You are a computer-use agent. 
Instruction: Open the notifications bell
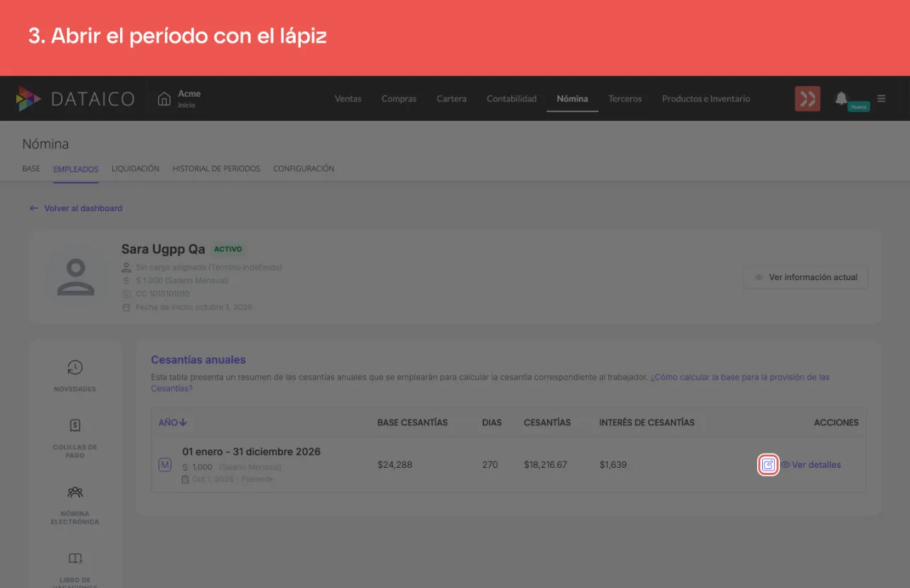[x=841, y=98]
